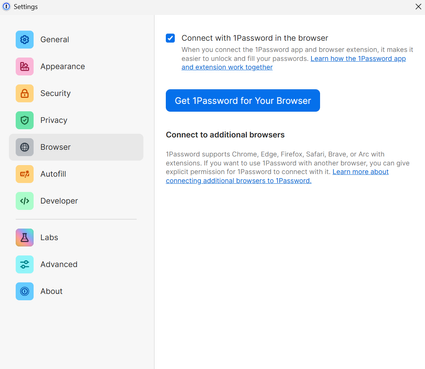425x369 pixels.
Task: Click the General gear icon
Action: [24, 40]
